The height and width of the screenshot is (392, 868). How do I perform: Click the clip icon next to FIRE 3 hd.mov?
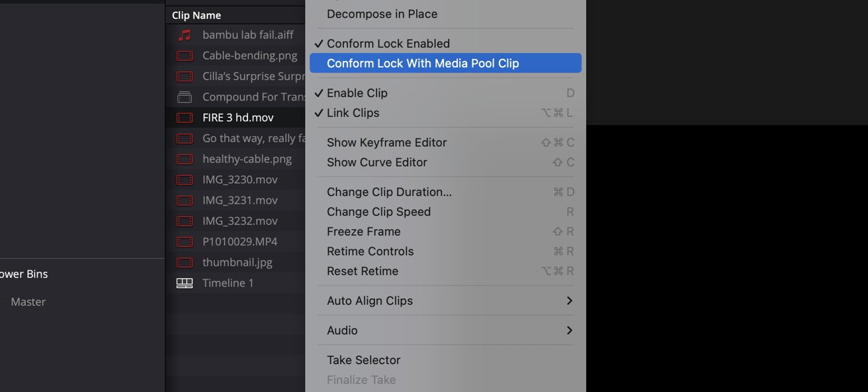pos(184,117)
